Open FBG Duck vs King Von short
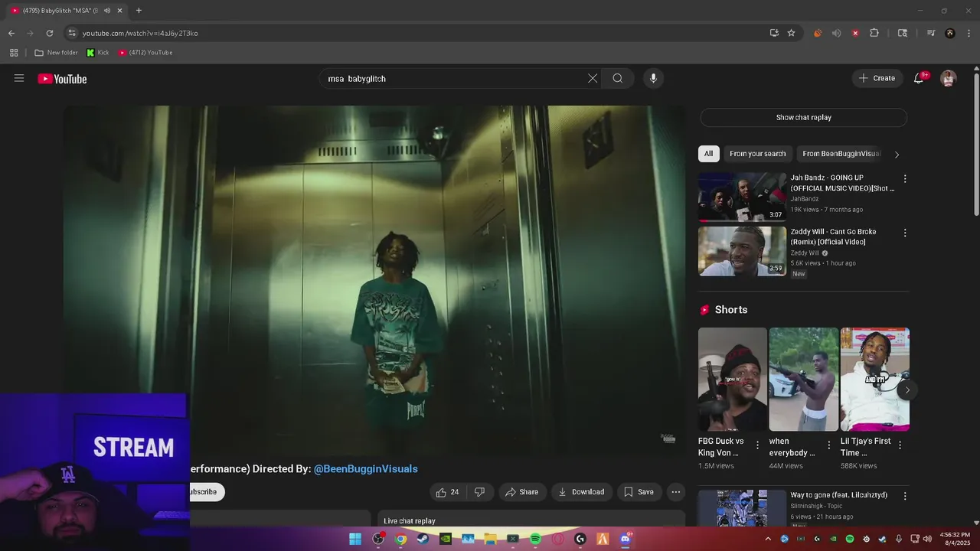Viewport: 980px width, 551px height. click(732, 379)
